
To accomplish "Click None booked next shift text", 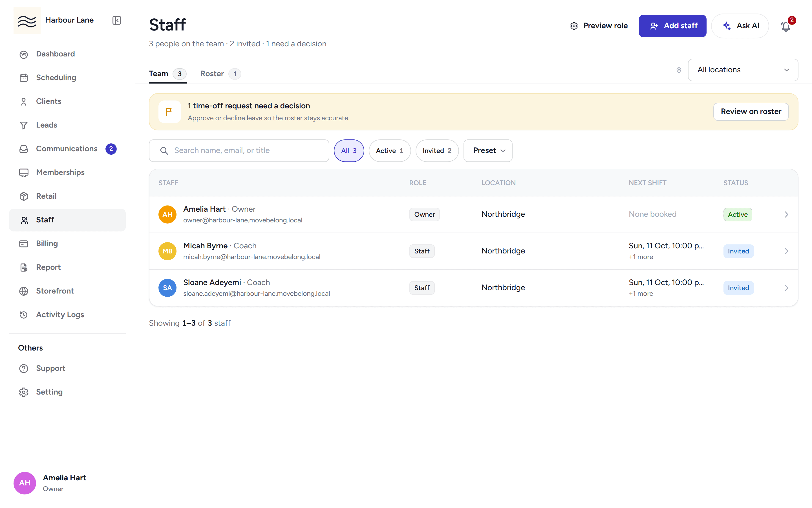I will [x=652, y=214].
